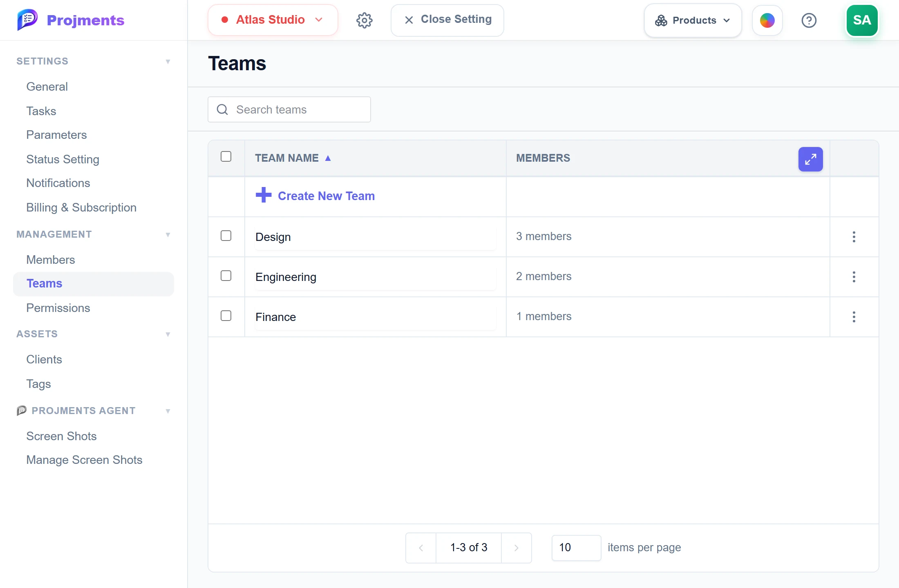Open the Atlas Studio workspace dropdown
The image size is (899, 588).
273,20
